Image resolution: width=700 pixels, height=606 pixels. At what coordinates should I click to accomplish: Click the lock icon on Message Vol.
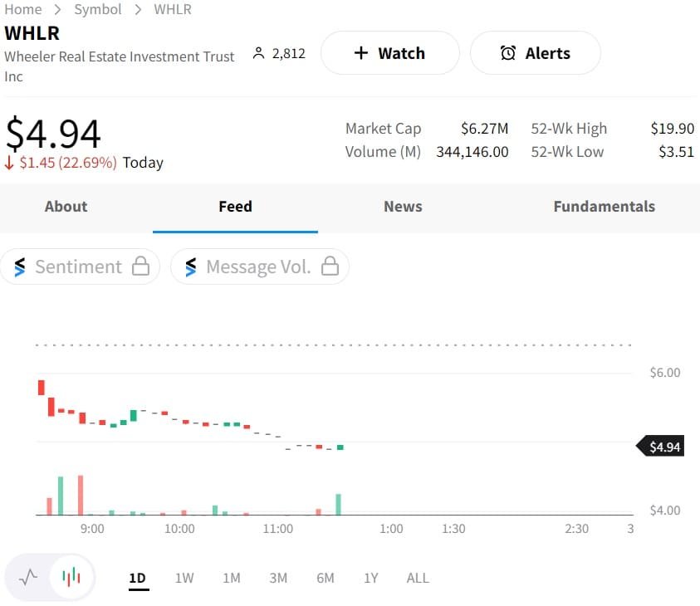(330, 266)
